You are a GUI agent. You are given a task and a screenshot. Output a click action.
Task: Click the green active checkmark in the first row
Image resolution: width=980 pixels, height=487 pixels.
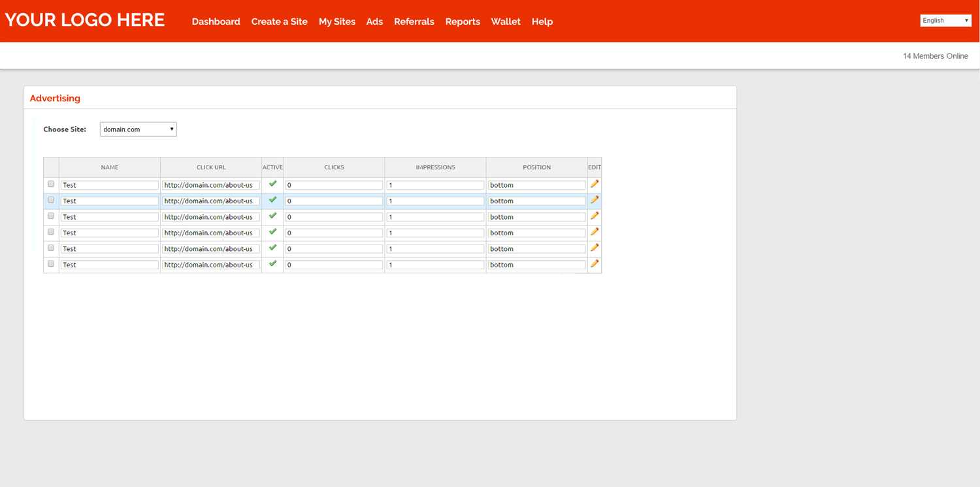point(272,184)
